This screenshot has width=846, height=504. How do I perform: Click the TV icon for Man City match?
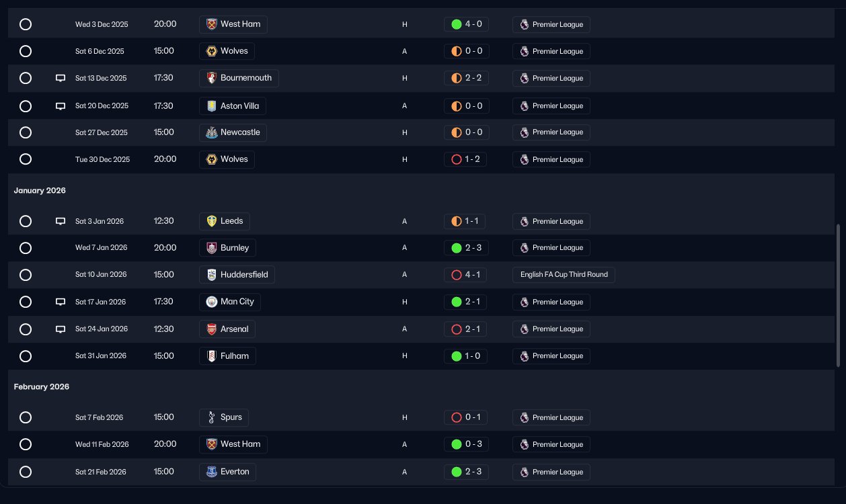[61, 302]
